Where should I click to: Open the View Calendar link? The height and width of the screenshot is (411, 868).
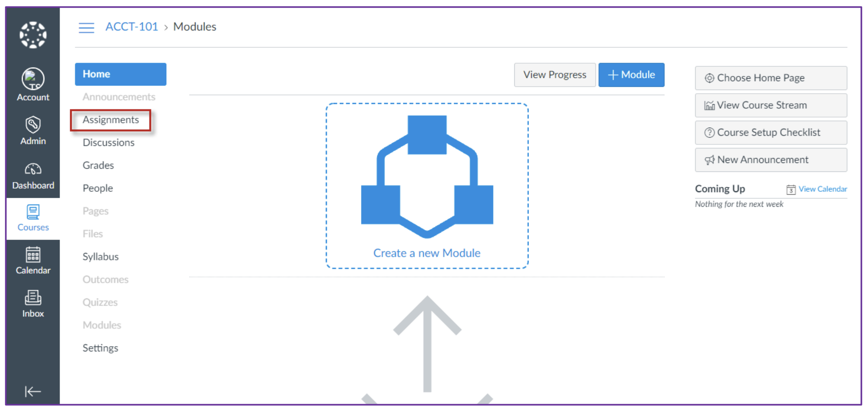point(823,189)
